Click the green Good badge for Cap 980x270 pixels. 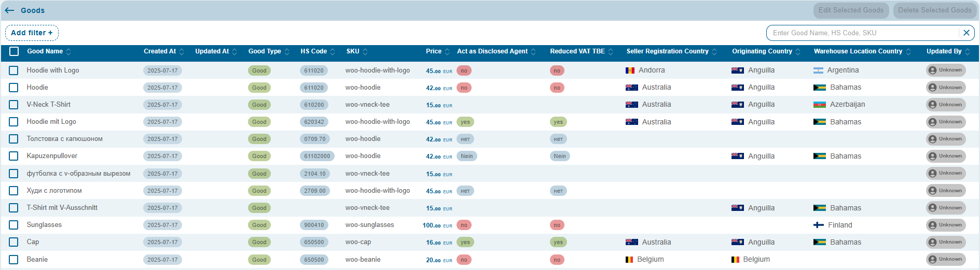(259, 242)
